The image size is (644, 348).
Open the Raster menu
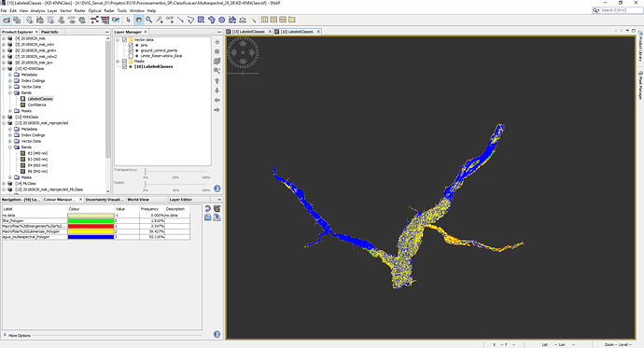click(x=79, y=10)
